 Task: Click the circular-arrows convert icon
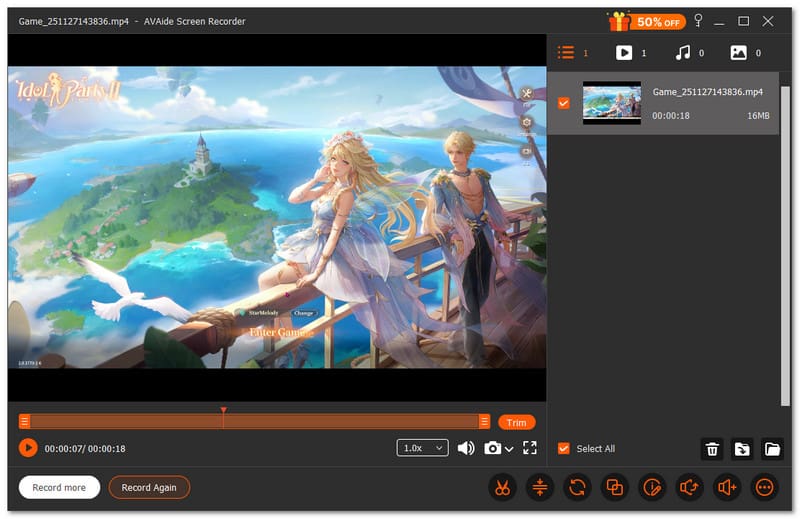[x=577, y=488]
